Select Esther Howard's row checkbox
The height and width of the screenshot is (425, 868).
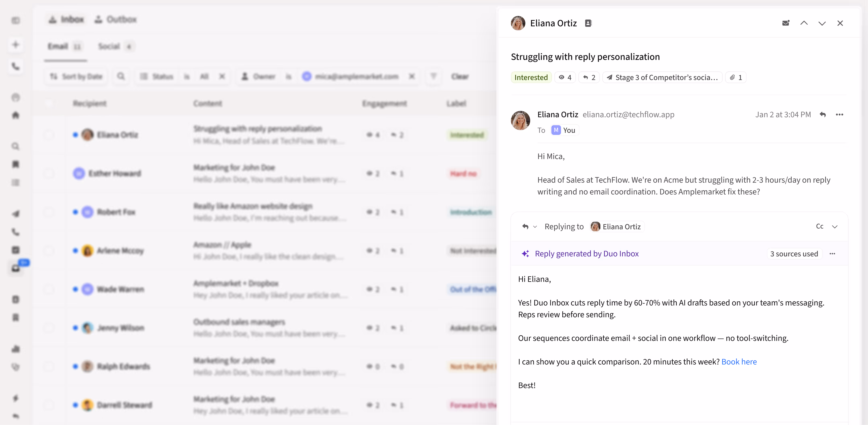(49, 173)
